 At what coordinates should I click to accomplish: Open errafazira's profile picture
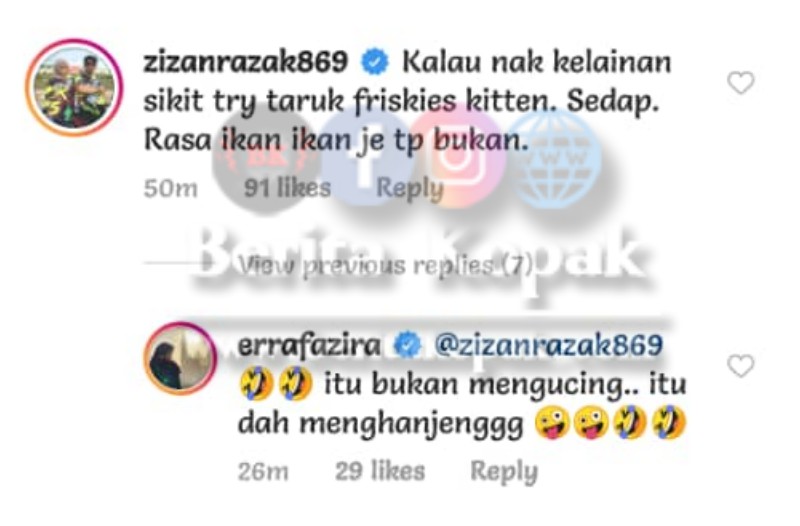coord(180,358)
